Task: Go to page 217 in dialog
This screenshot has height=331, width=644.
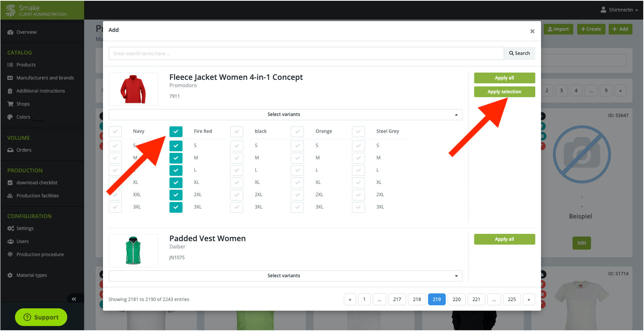Action: point(397,300)
